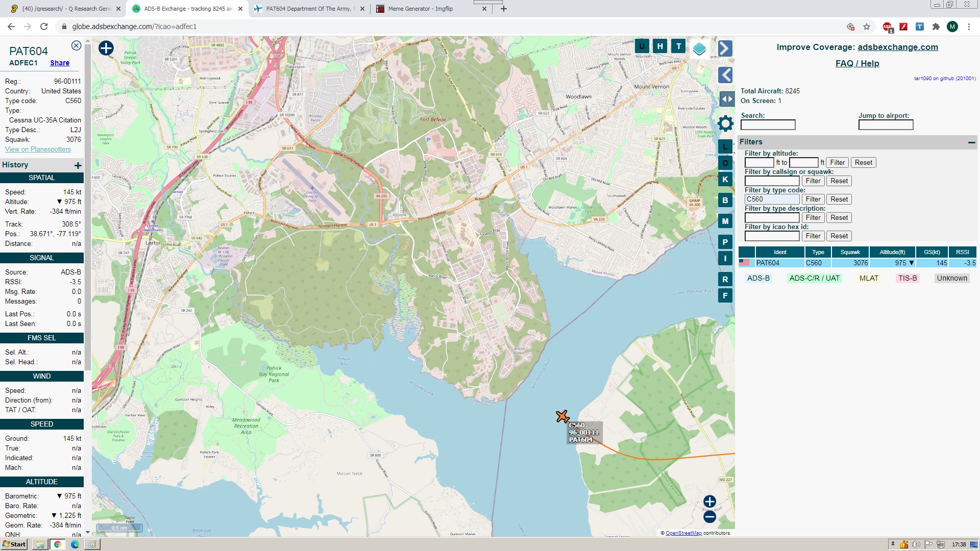This screenshot has height=551, width=980.
Task: Open the Chrome three-dot menu
Action: [969, 27]
